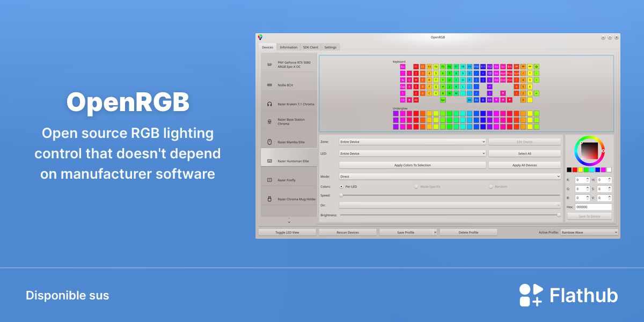Pick the blue color swatch
This screenshot has width=644, height=322.
598,170
